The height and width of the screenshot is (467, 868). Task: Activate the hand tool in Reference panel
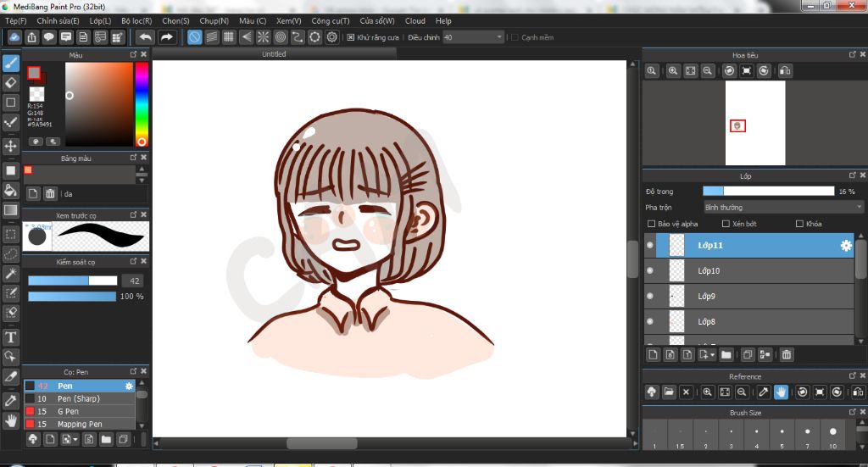(781, 392)
